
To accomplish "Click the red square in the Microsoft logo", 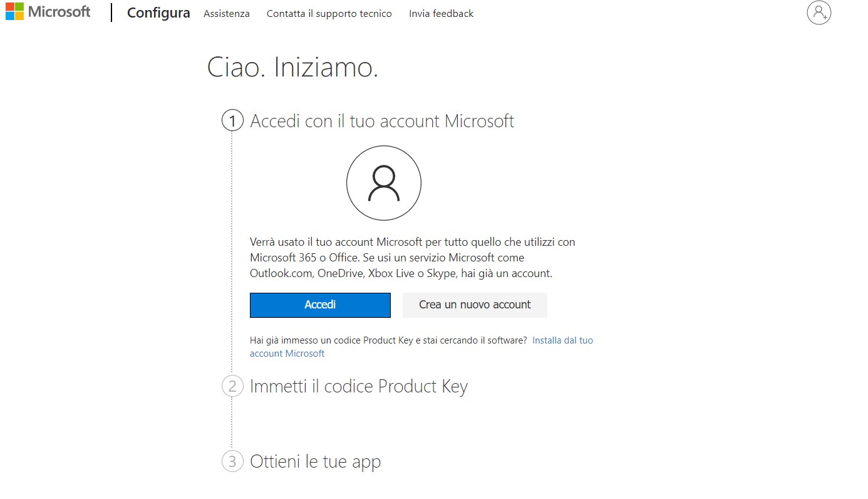I will pyautogui.click(x=9, y=8).
